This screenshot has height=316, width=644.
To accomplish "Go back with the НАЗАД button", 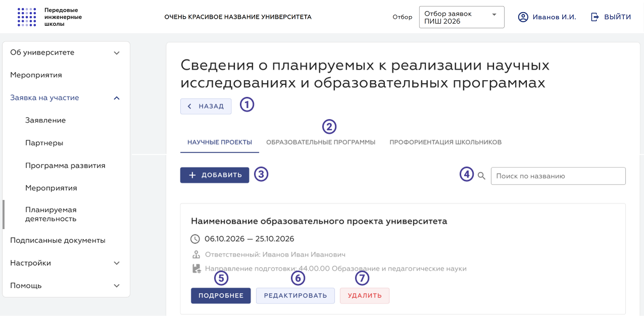I will tap(206, 107).
